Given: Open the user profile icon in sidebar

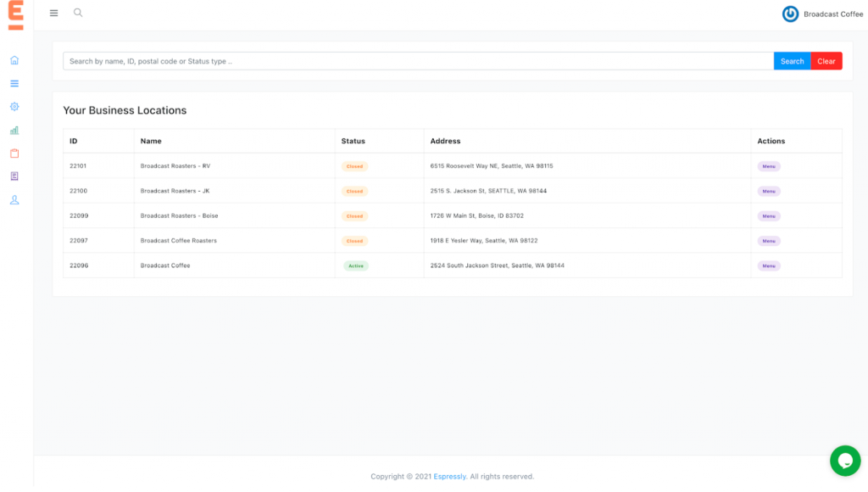Looking at the screenshot, I should 14,200.
